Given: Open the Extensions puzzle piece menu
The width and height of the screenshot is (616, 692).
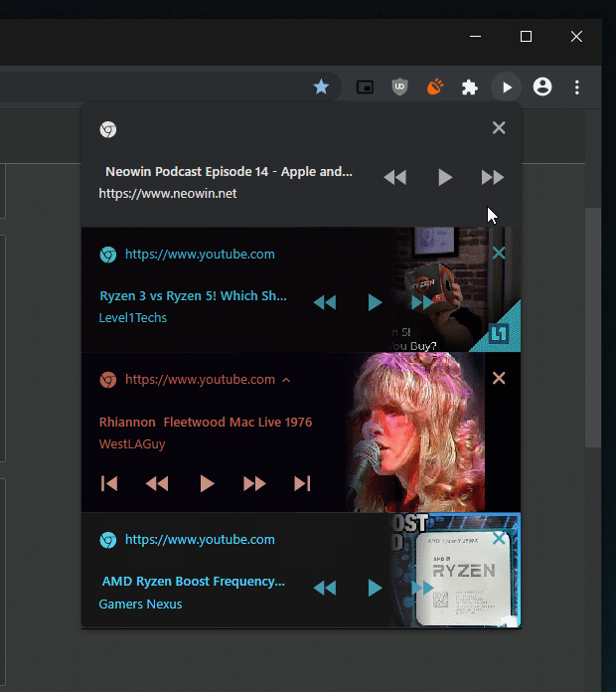Looking at the screenshot, I should coord(470,86).
